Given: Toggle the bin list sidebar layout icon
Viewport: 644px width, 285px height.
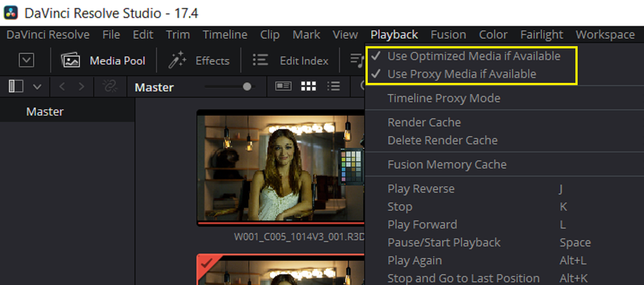Looking at the screenshot, I should 16,86.
